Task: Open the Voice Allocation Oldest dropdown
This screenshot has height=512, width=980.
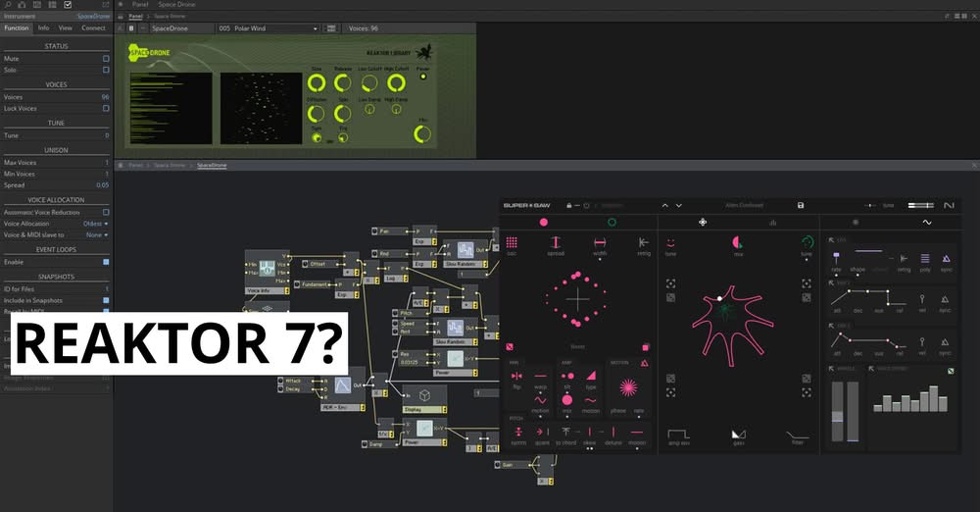Action: (x=96, y=224)
